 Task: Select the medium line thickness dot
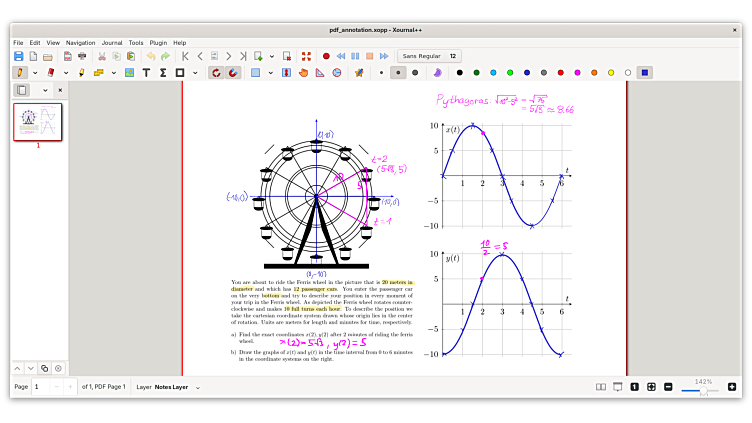point(398,72)
